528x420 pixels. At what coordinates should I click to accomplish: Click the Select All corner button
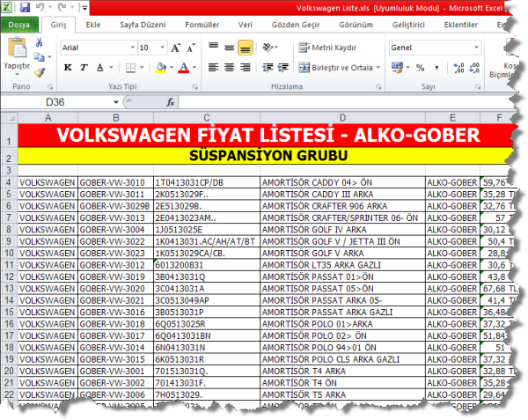point(10,118)
